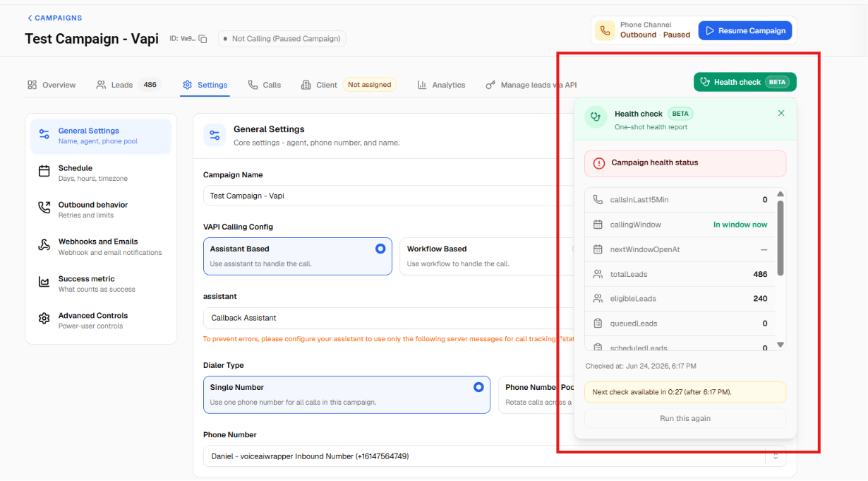Click 'In window now' status value

740,225
